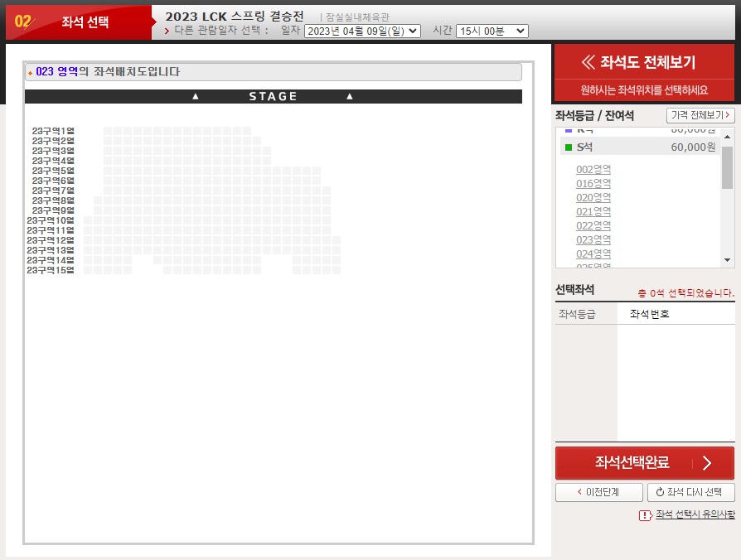The width and height of the screenshot is (741, 560).
Task: Click the 원하시는 좌석위치를 선택하세요 banner text
Action: (644, 90)
